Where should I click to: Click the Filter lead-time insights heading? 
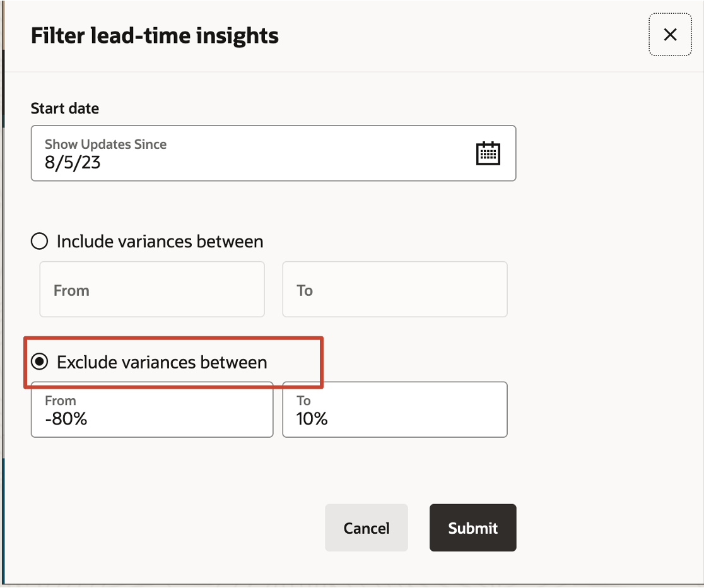(155, 35)
